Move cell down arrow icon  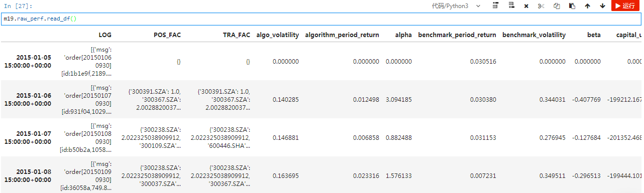pyautogui.click(x=602, y=6)
